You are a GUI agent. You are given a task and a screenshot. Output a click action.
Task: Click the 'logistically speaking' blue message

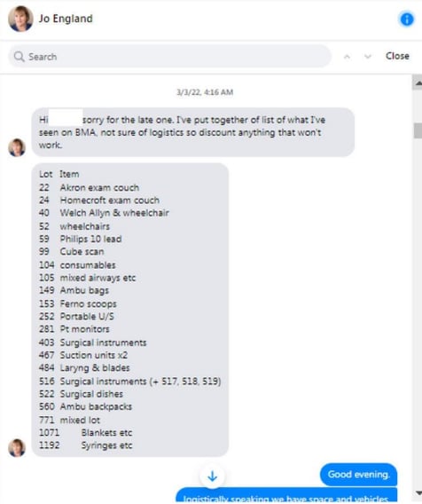point(286,496)
